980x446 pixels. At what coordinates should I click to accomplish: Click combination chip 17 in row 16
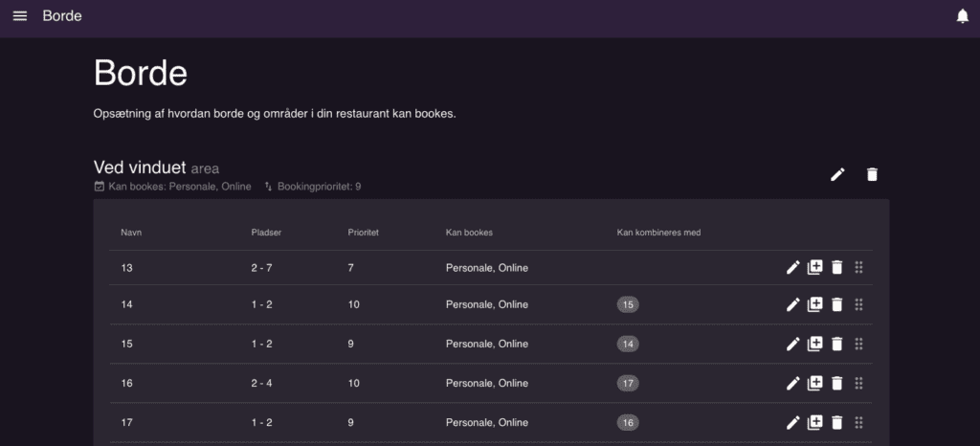[628, 384]
